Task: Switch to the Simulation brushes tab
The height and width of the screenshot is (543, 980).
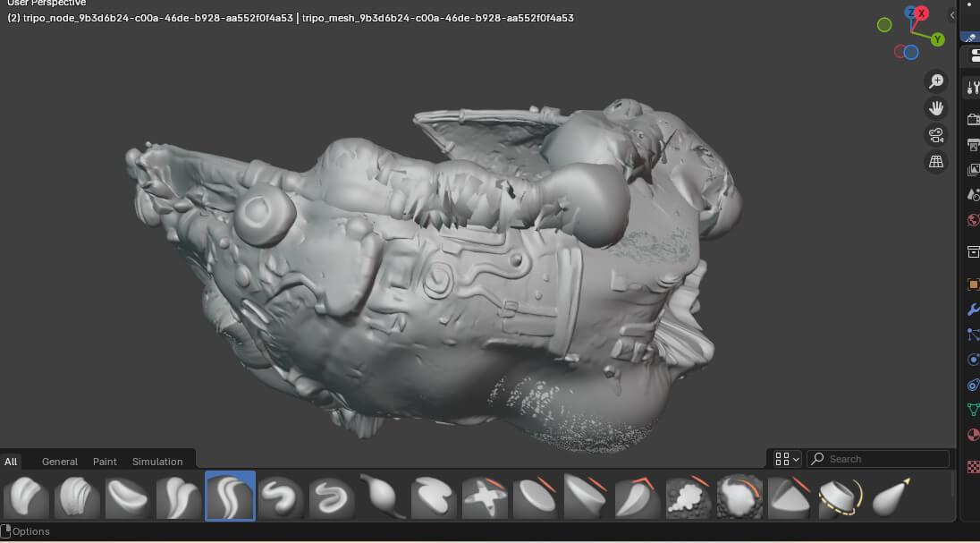Action: [x=157, y=462]
